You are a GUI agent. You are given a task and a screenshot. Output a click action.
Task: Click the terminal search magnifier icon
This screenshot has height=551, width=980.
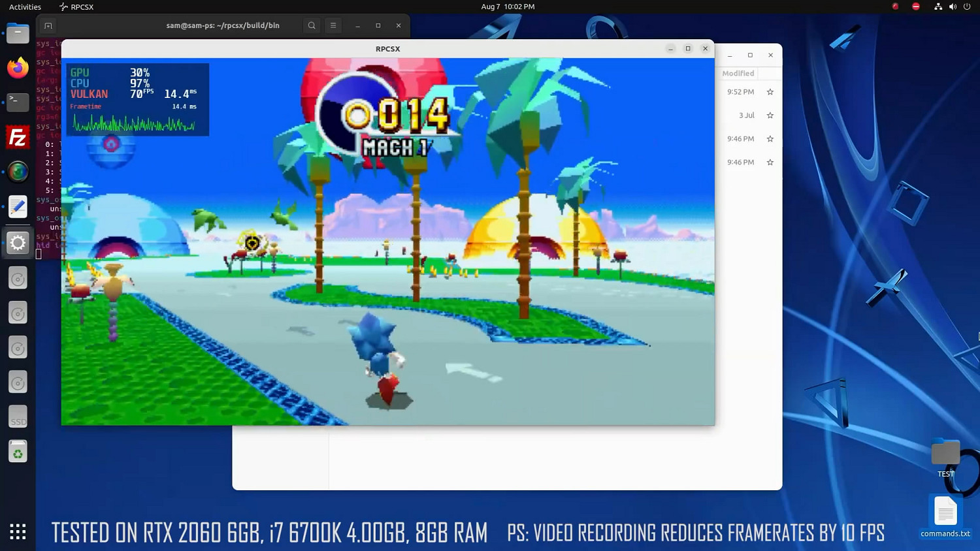tap(312, 25)
